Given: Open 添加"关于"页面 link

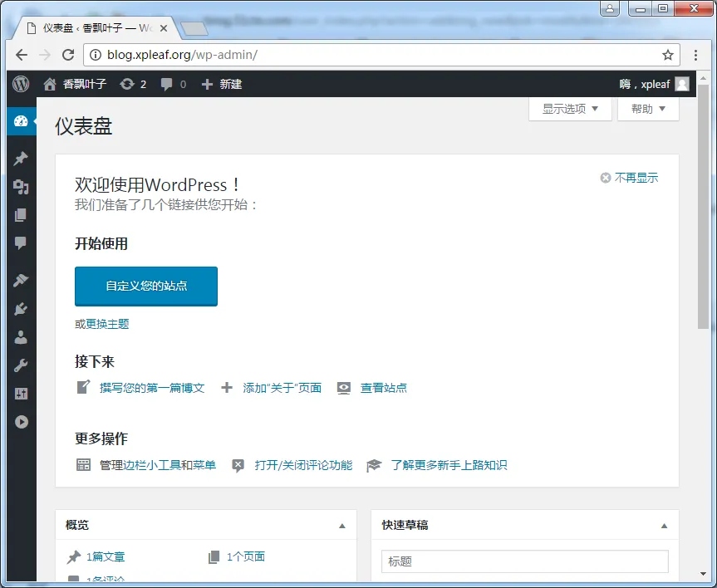Looking at the screenshot, I should [282, 388].
